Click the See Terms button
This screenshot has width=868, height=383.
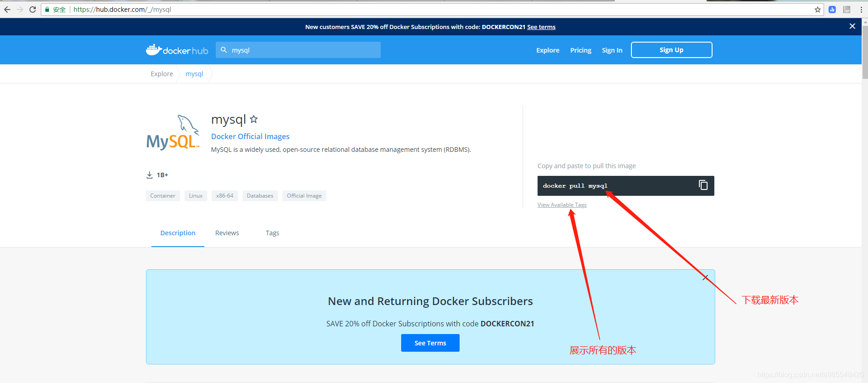[430, 343]
